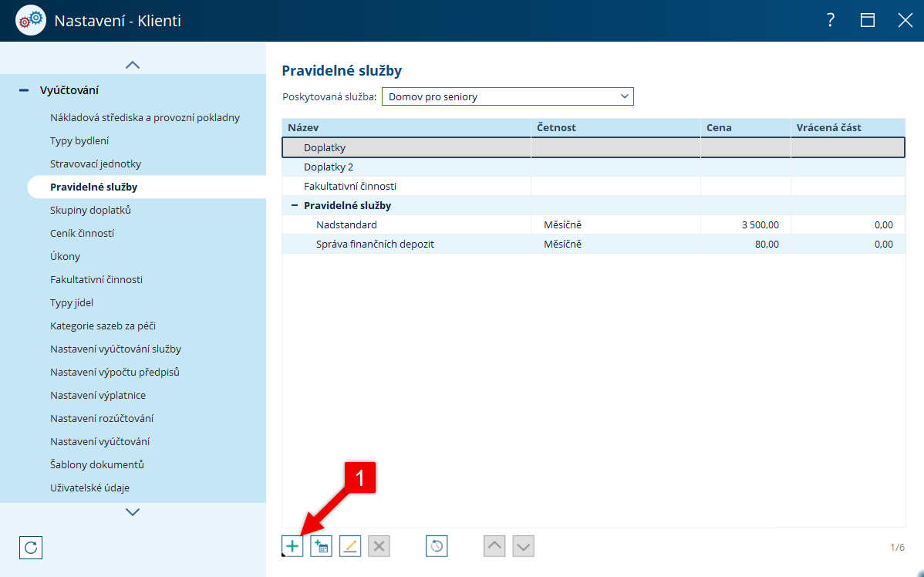Click the Cena column header
The height and width of the screenshot is (577, 924).
pyautogui.click(x=745, y=127)
